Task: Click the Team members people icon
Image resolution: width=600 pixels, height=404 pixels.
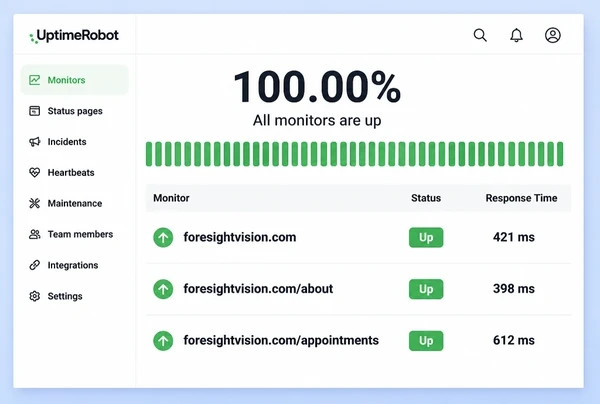Action: 34,234
